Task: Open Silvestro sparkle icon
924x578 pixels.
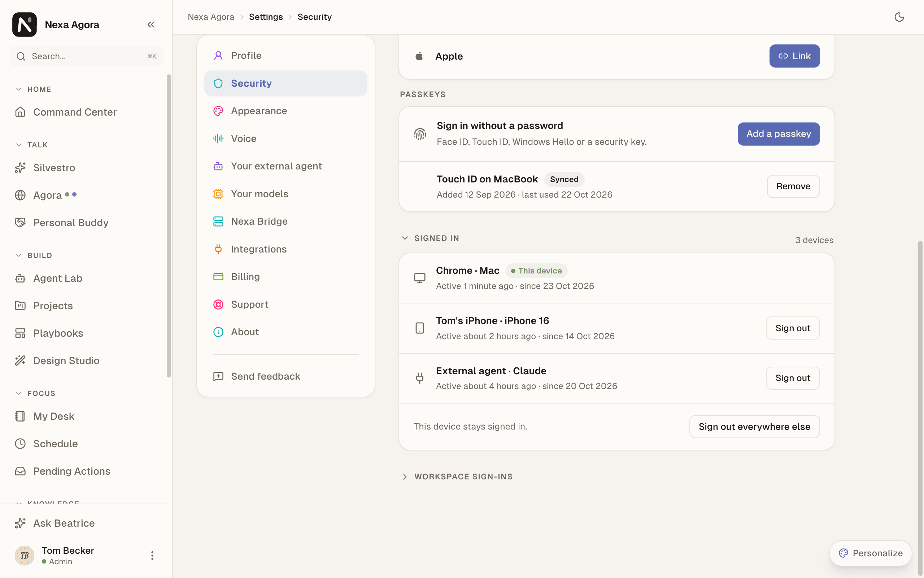Action: pyautogui.click(x=20, y=168)
